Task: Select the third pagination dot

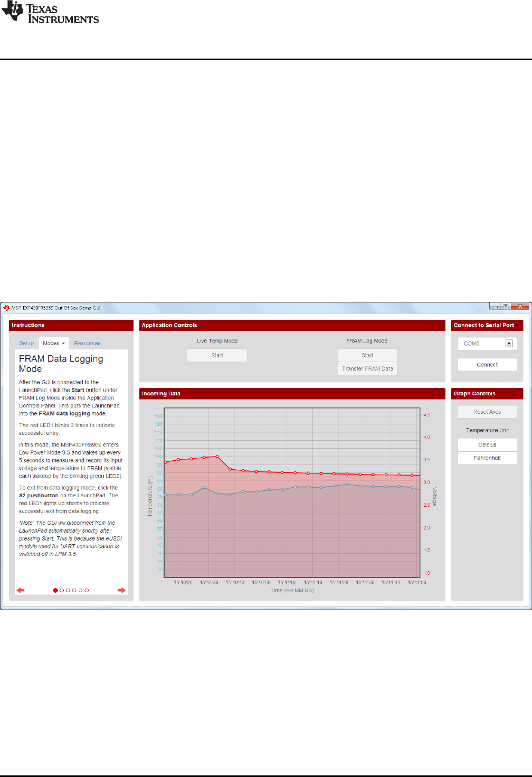Action: click(68, 590)
